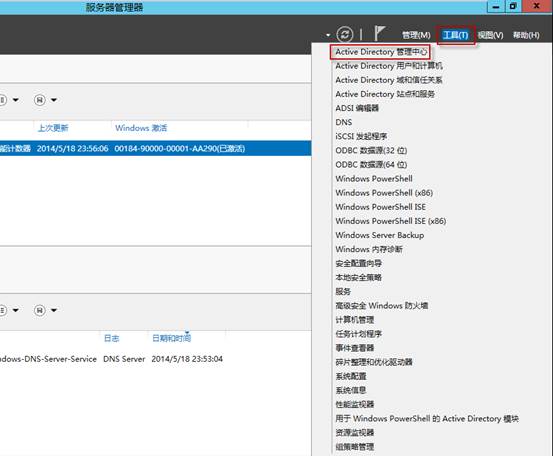Select server row with 2014/5/18 23:56:06
Screen dimensions: 553x456
156,148
